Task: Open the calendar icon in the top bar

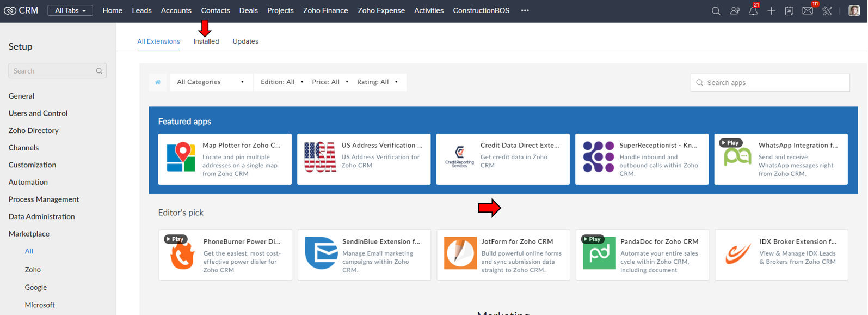Action: click(789, 11)
